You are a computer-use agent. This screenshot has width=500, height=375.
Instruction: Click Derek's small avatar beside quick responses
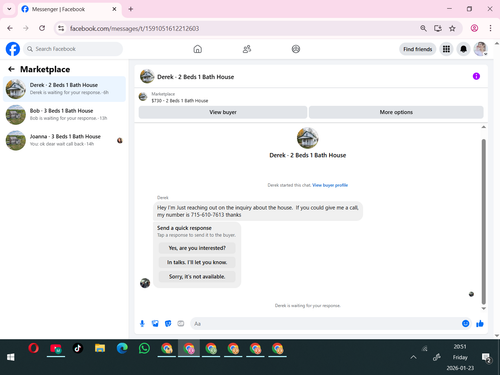pyautogui.click(x=145, y=283)
